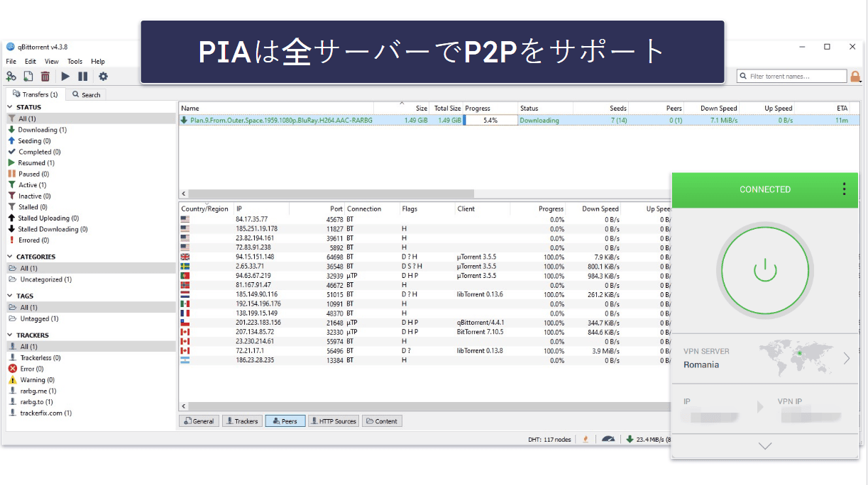
Task: Delete selected torrent with trash icon
Action: [45, 77]
